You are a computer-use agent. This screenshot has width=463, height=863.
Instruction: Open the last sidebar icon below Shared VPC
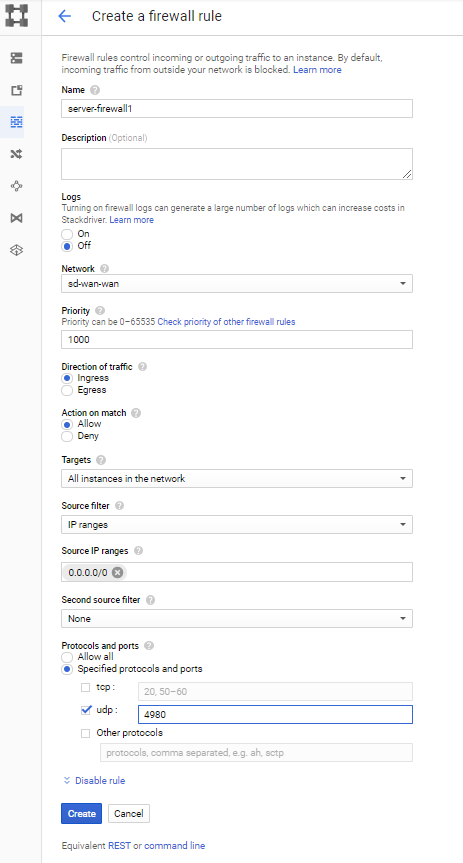pos(17,250)
